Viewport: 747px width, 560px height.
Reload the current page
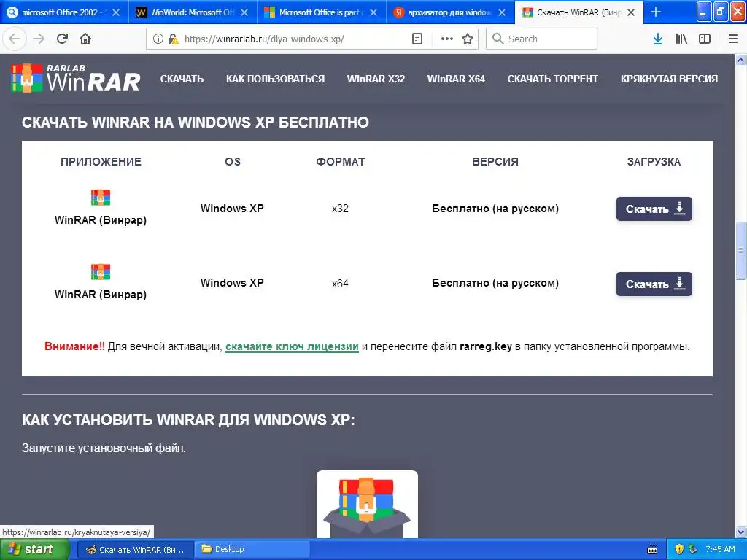pyautogui.click(x=62, y=39)
